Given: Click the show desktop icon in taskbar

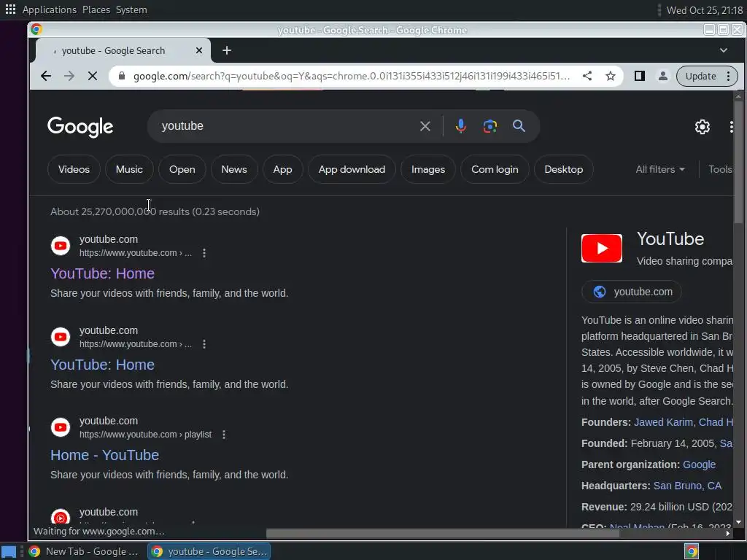Looking at the screenshot, I should click(x=9, y=551).
